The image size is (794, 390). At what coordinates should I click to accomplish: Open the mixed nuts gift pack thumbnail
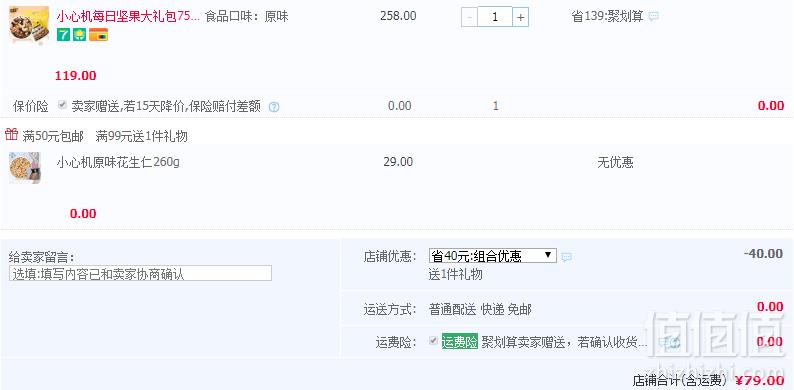click(x=29, y=25)
